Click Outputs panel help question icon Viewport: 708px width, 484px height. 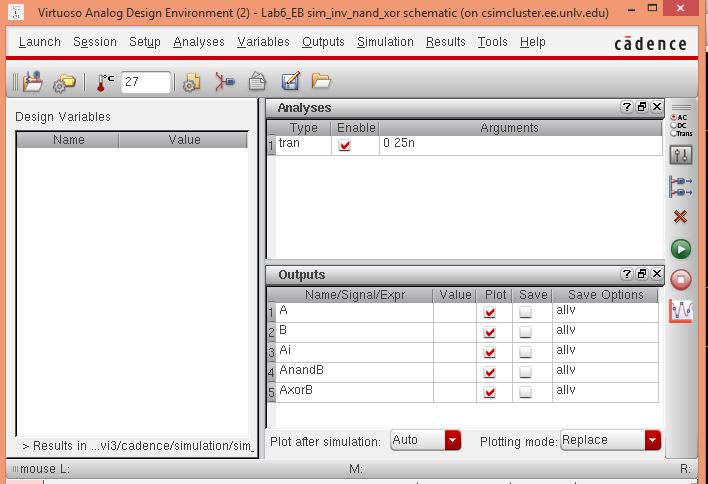point(627,274)
